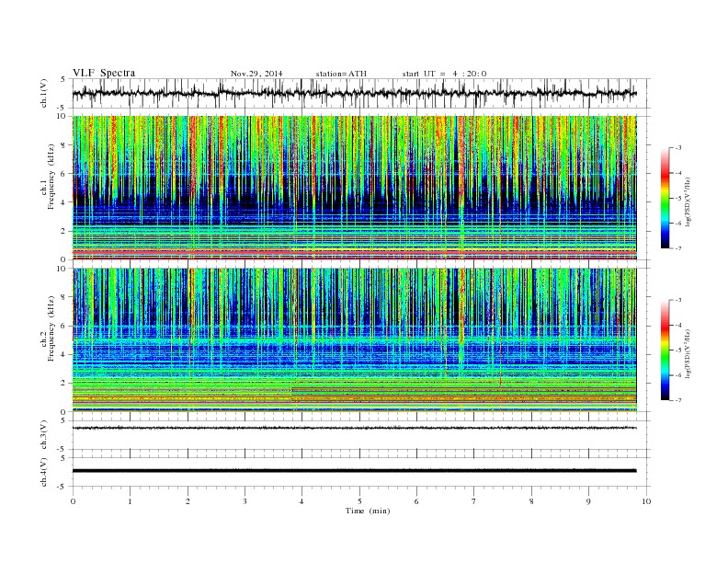This screenshot has height=563, width=728.
Task: Select the date text "Nov.29, 2014"
Action: [x=256, y=74]
